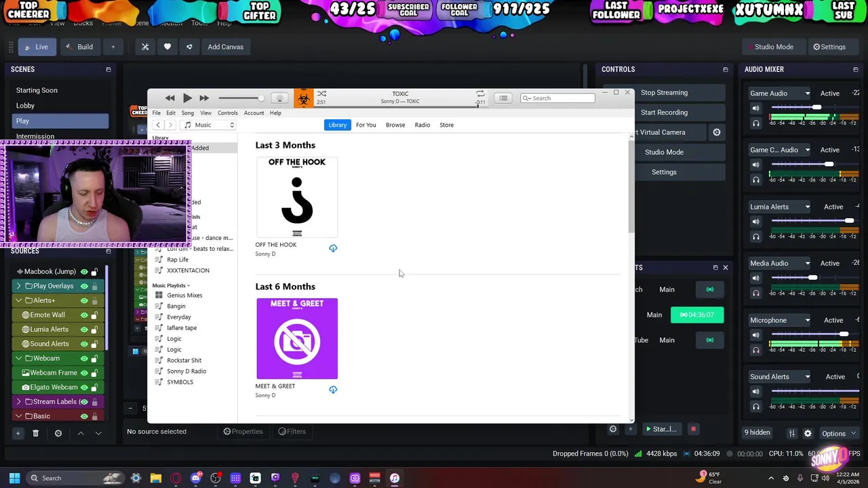Hide the Emote Wall source

[84, 315]
